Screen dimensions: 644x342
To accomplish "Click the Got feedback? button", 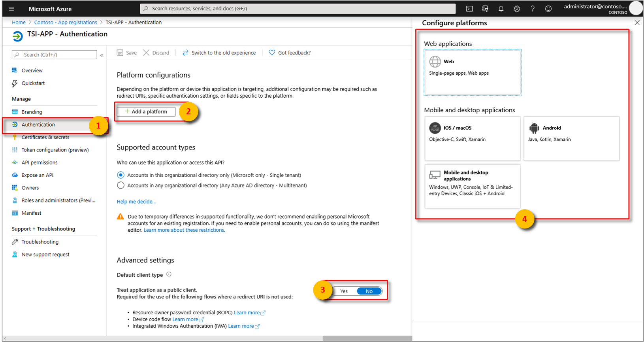I will click(290, 53).
